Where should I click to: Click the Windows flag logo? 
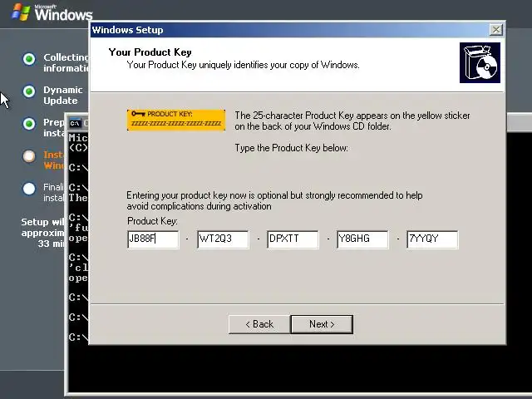21,12
